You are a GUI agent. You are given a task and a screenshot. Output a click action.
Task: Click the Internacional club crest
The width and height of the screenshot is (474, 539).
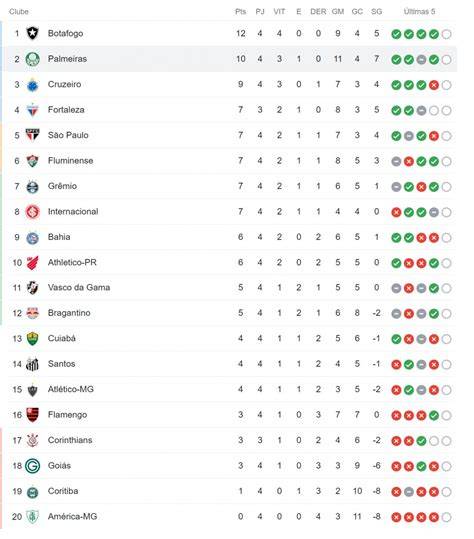coord(33,212)
